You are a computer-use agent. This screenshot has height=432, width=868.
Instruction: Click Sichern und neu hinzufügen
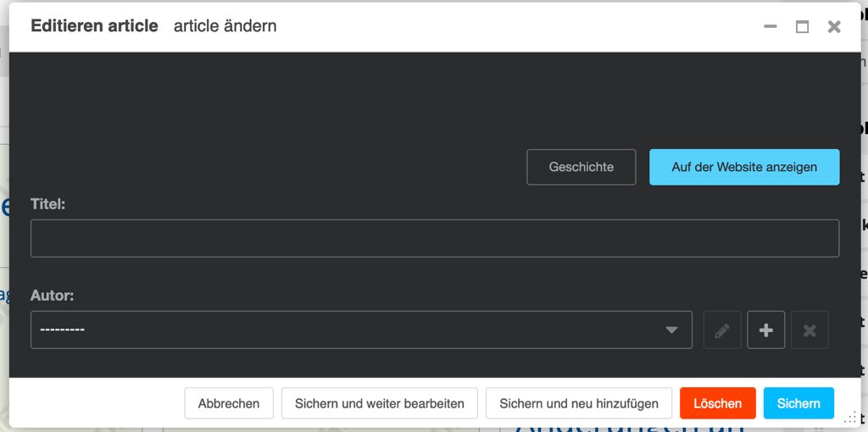point(579,403)
